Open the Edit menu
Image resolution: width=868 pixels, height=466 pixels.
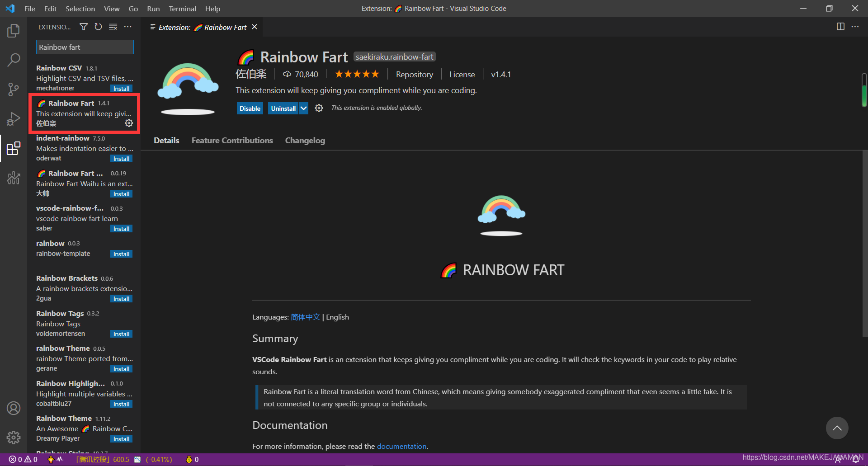pos(50,9)
